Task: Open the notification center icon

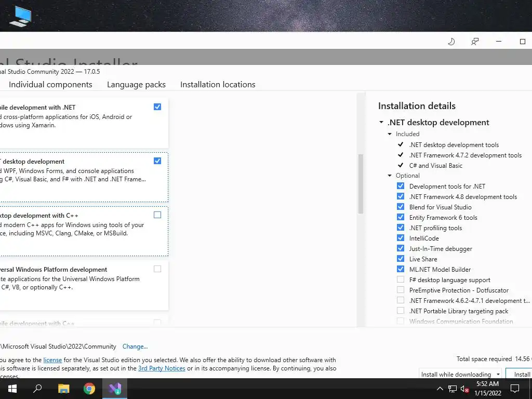Action: 515,389
